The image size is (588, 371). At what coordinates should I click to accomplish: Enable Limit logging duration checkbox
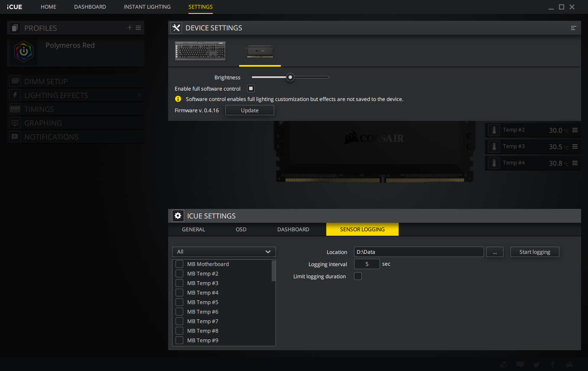pyautogui.click(x=358, y=276)
